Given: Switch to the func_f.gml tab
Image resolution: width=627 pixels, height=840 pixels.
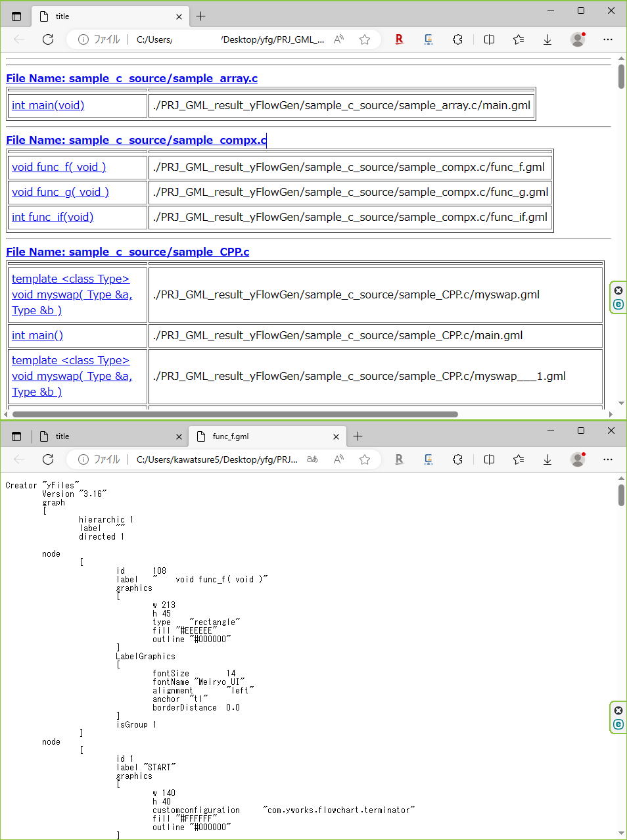Looking at the screenshot, I should click(263, 436).
